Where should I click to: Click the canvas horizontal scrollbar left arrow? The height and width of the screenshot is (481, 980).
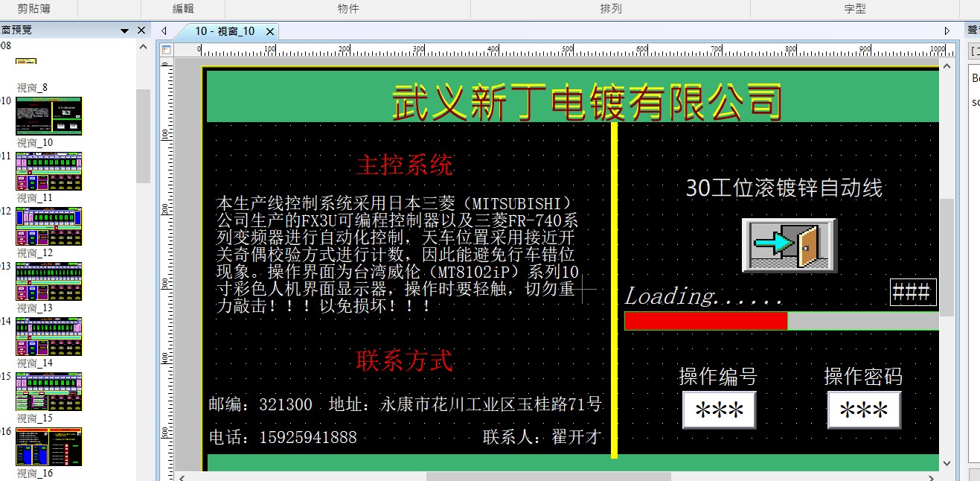[x=180, y=477]
